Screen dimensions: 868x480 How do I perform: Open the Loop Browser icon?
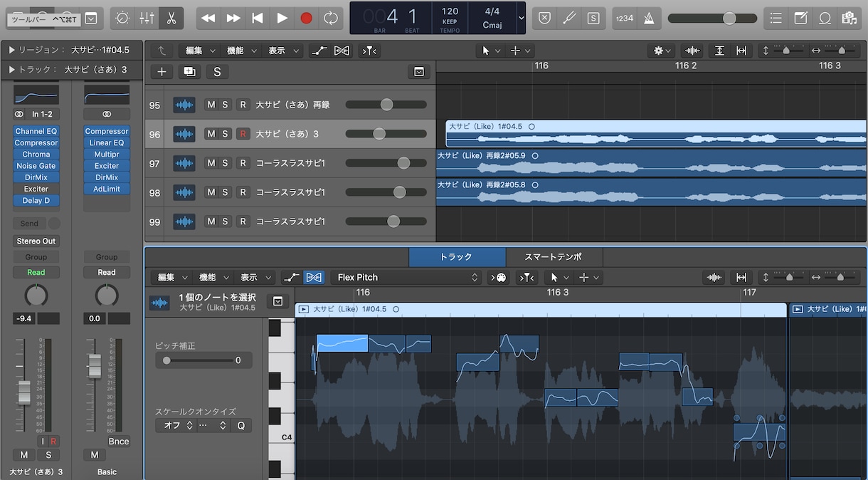(x=825, y=19)
